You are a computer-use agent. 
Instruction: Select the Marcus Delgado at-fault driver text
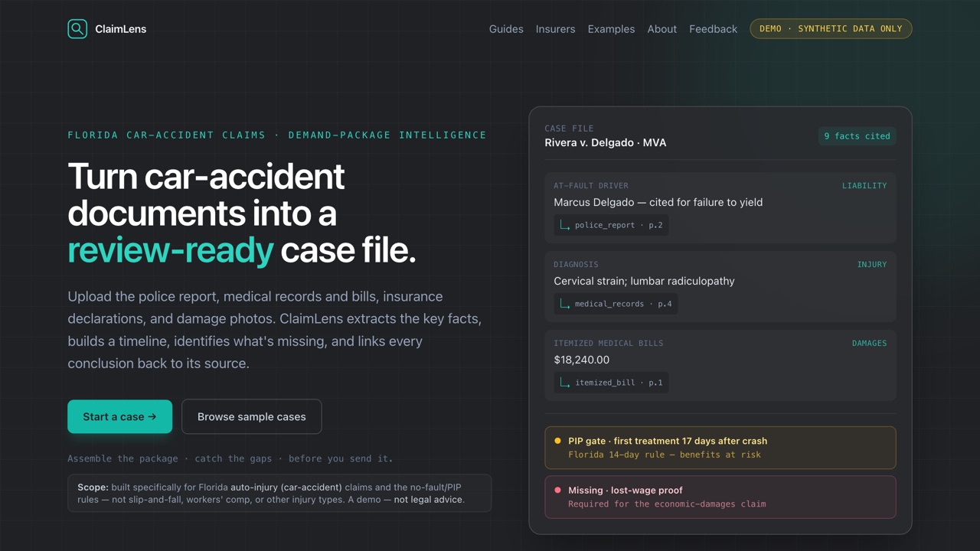[x=658, y=202]
